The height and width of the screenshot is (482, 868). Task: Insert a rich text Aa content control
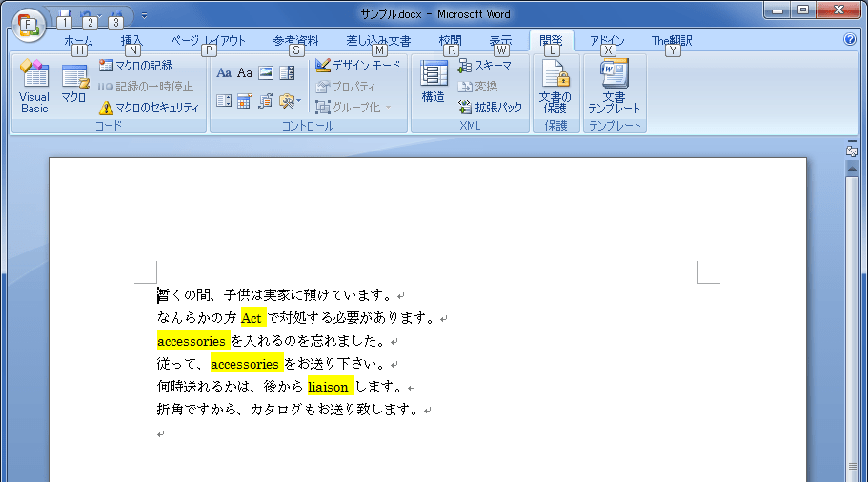[x=224, y=73]
